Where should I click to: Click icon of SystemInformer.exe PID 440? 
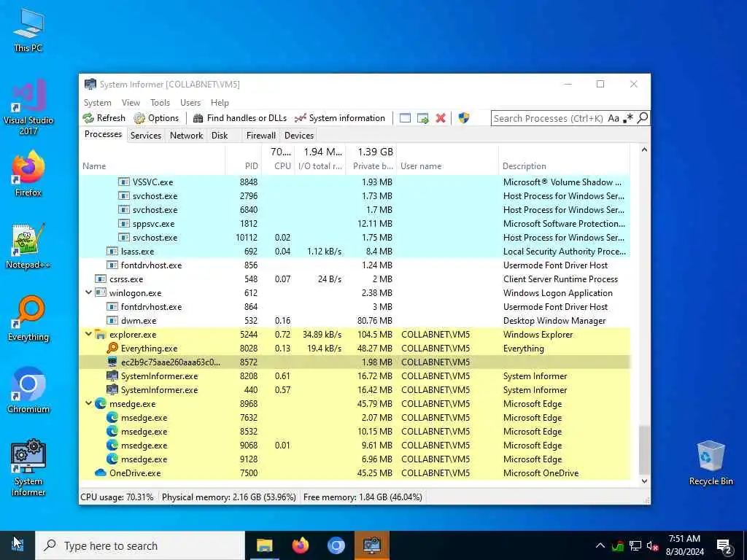112,389
